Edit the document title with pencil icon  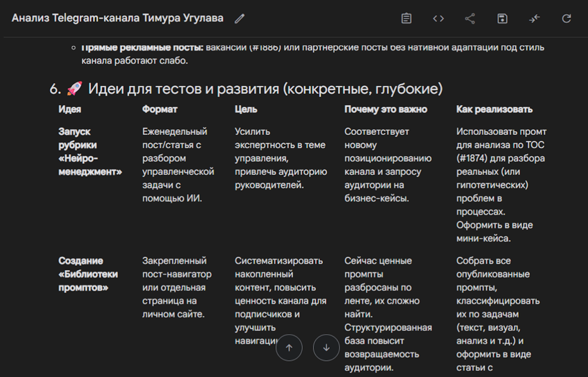pyautogui.click(x=240, y=19)
